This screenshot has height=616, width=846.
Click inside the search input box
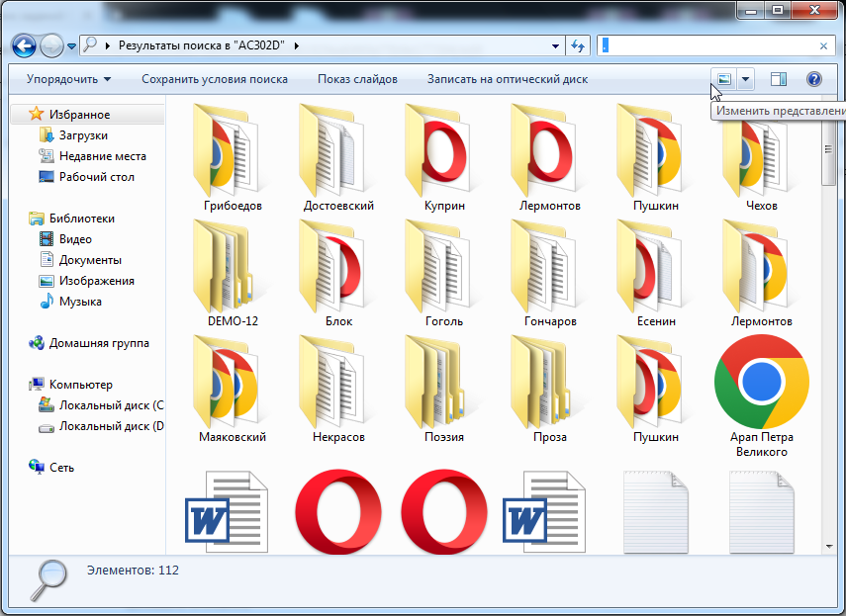(x=708, y=45)
